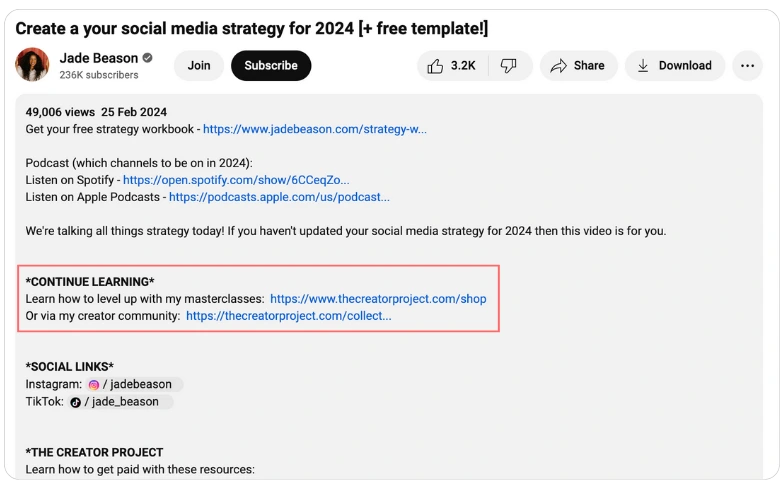This screenshot has height=489, width=784.
Task: Click the video title text
Action: click(x=252, y=28)
